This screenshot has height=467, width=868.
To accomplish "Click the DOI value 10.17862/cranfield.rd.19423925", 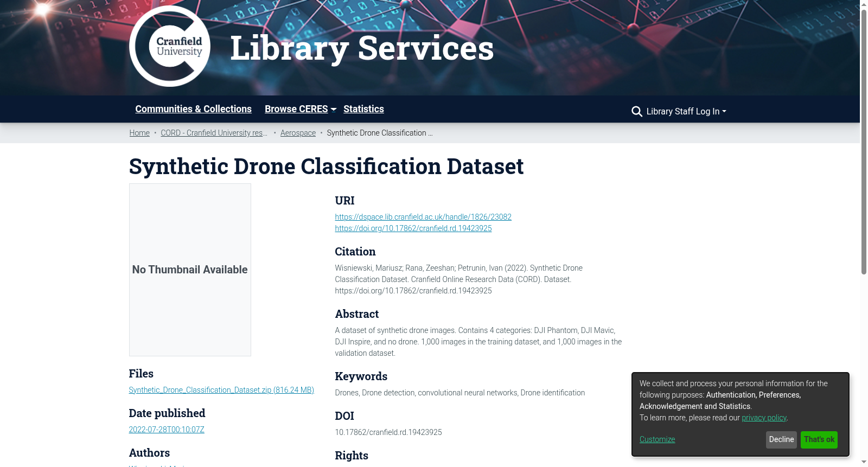I will click(x=388, y=432).
